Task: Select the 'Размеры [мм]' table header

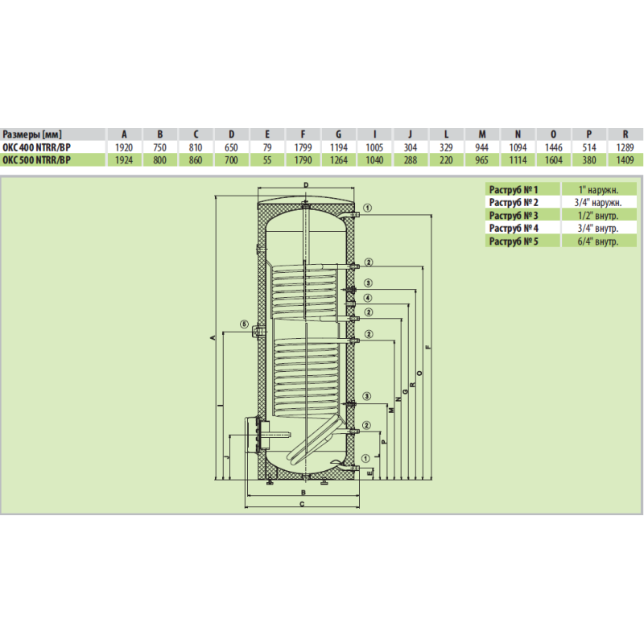Action: [x=32, y=135]
